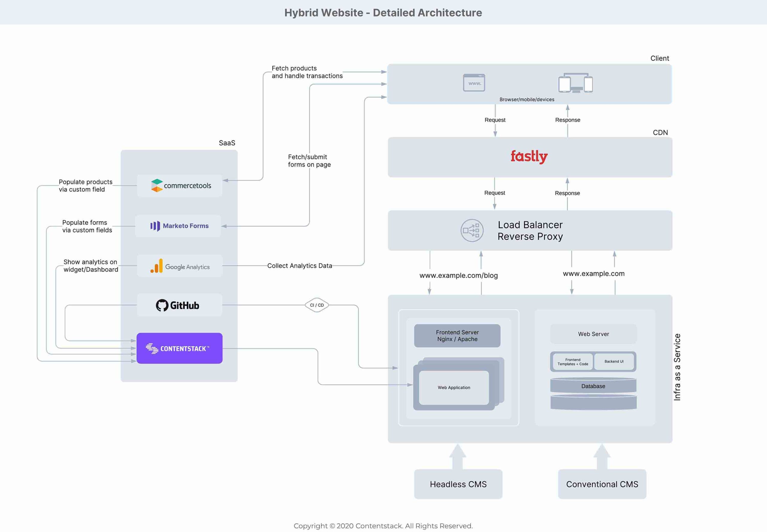Open the www.example.com link
Viewport: 767px width, 532px height.
point(594,273)
